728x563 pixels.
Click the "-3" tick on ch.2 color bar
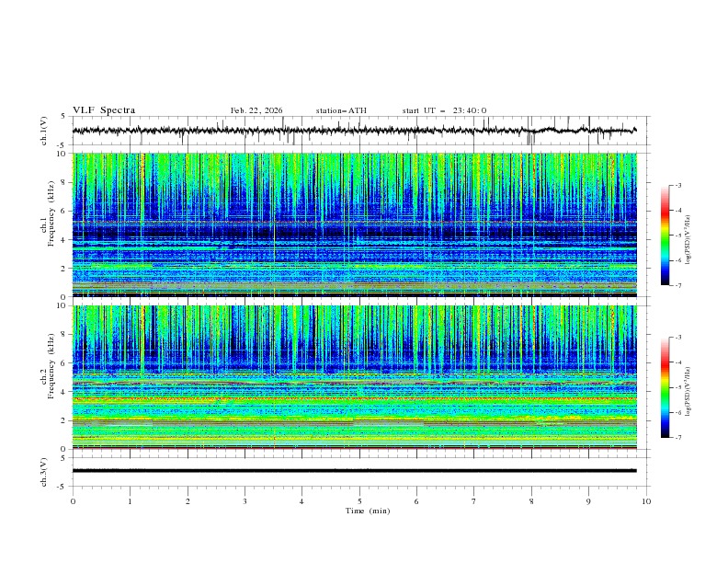[678, 338]
